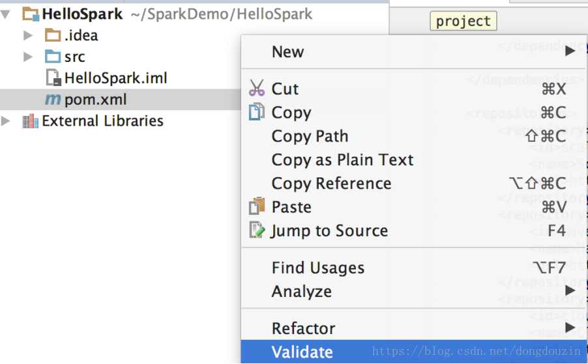Open the New submenu
Viewport: 588px width, 364px height.
[x=413, y=51]
